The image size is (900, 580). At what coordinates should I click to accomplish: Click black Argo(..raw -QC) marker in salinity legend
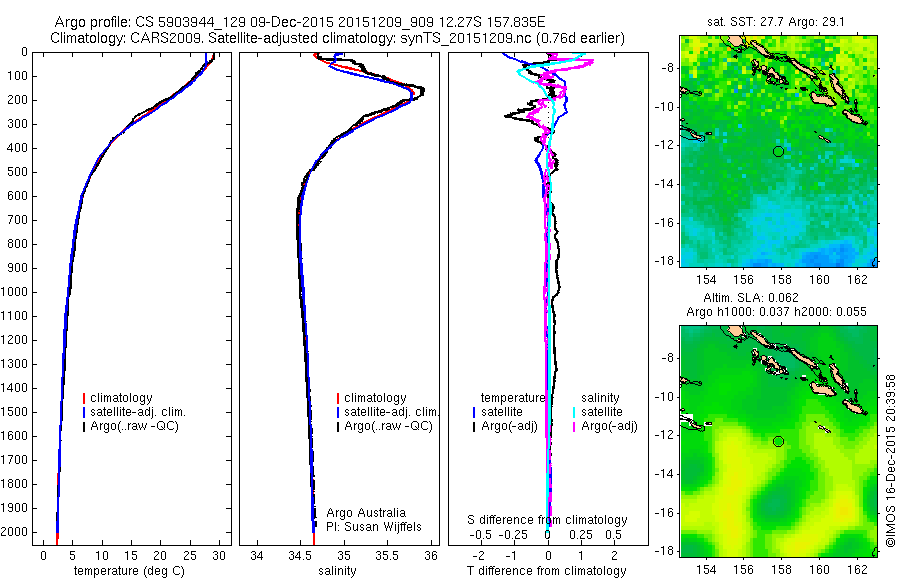point(338,427)
